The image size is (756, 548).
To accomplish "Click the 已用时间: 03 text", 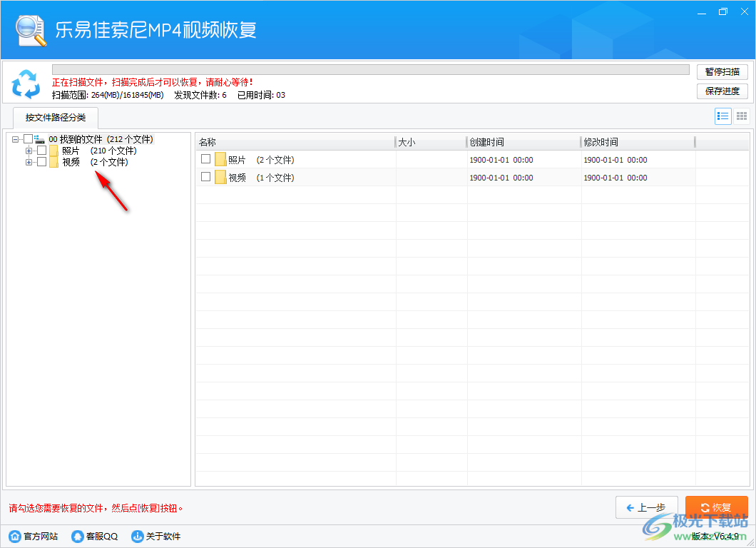I will [261, 95].
